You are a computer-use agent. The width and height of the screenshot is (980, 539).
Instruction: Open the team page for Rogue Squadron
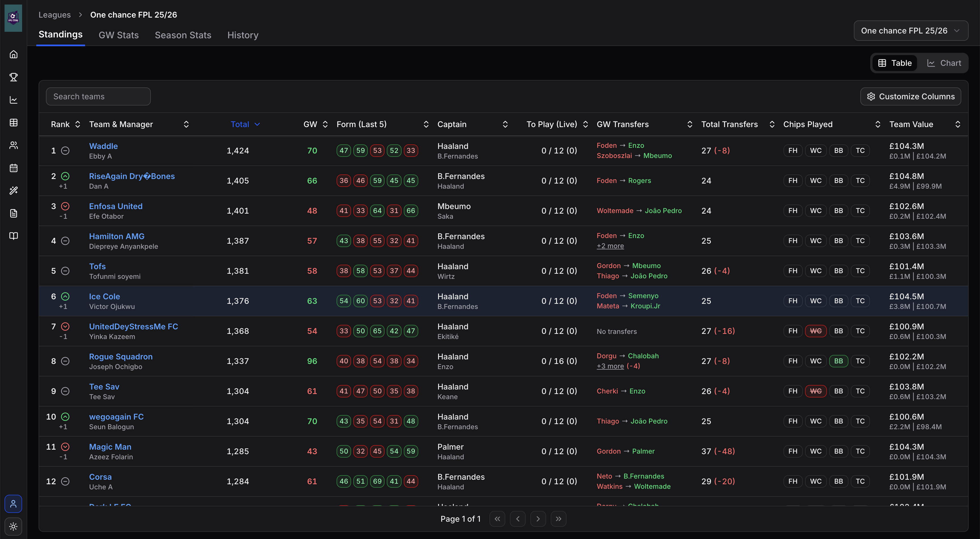coord(121,357)
